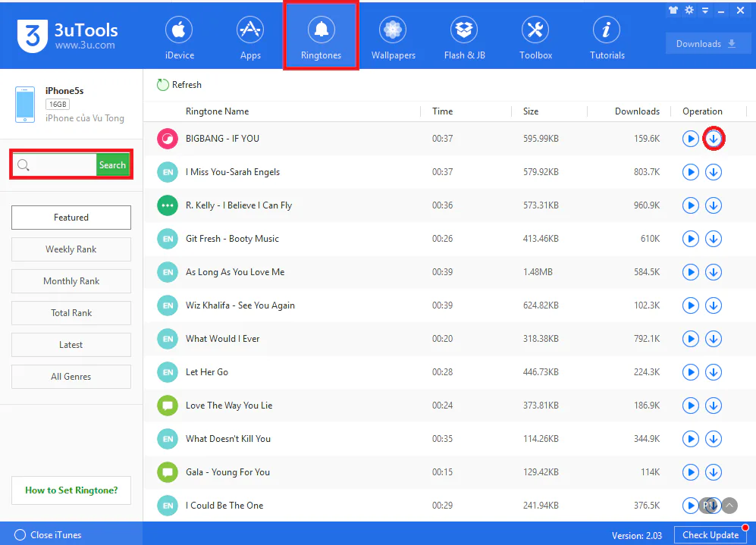
Task: Play the Let Her Go ringtone
Action: click(x=691, y=372)
